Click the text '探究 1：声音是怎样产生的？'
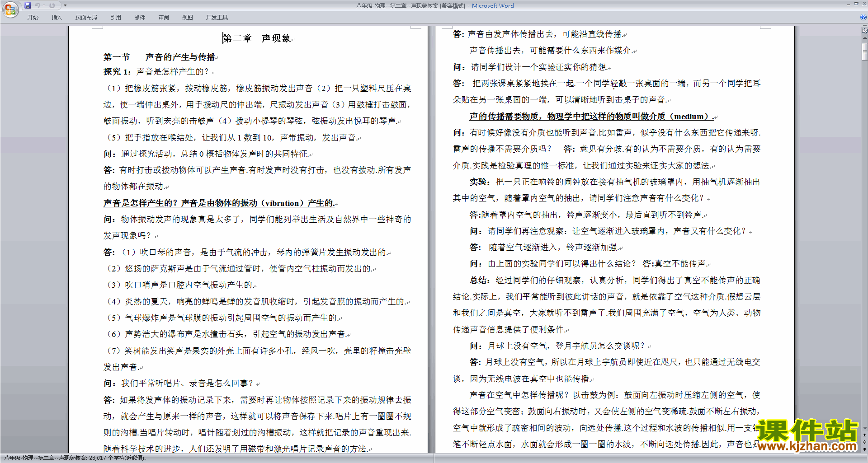Screen dimensions: 868x463 coord(156,71)
